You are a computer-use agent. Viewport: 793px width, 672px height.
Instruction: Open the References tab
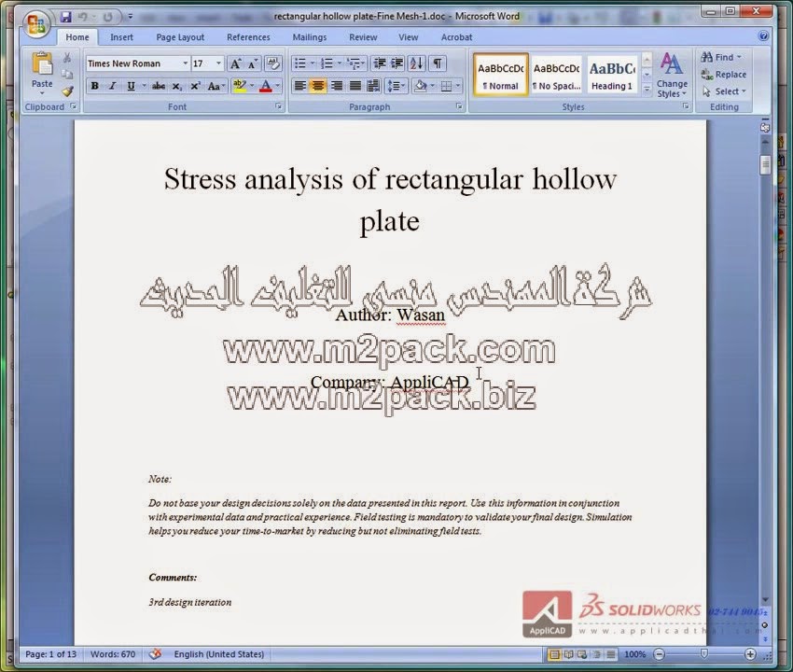point(248,37)
